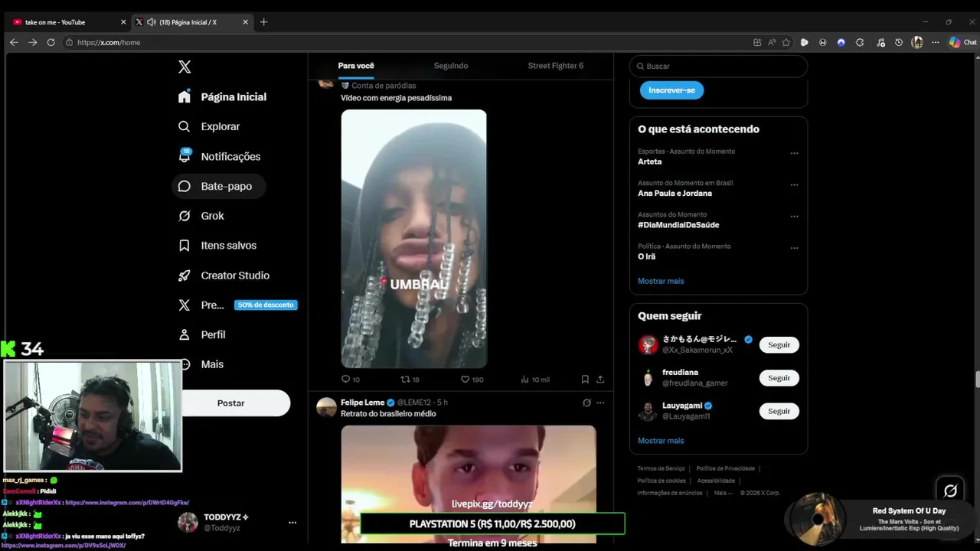Image resolution: width=980 pixels, height=551 pixels.
Task: Go back in browser history
Action: 14,42
